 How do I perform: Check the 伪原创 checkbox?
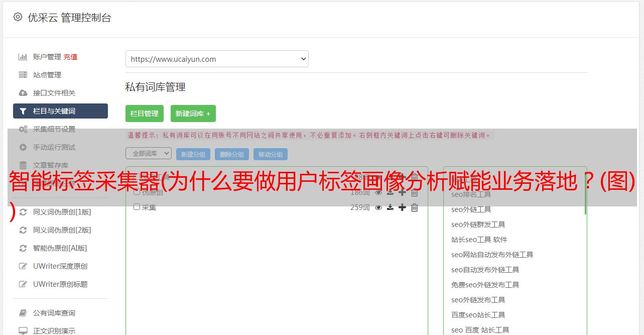[137, 192]
